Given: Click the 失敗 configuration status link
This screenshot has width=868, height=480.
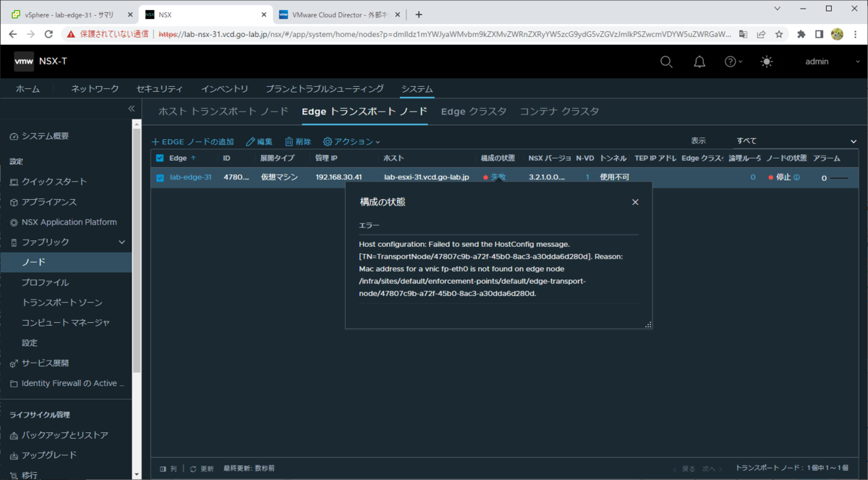Looking at the screenshot, I should coord(498,177).
